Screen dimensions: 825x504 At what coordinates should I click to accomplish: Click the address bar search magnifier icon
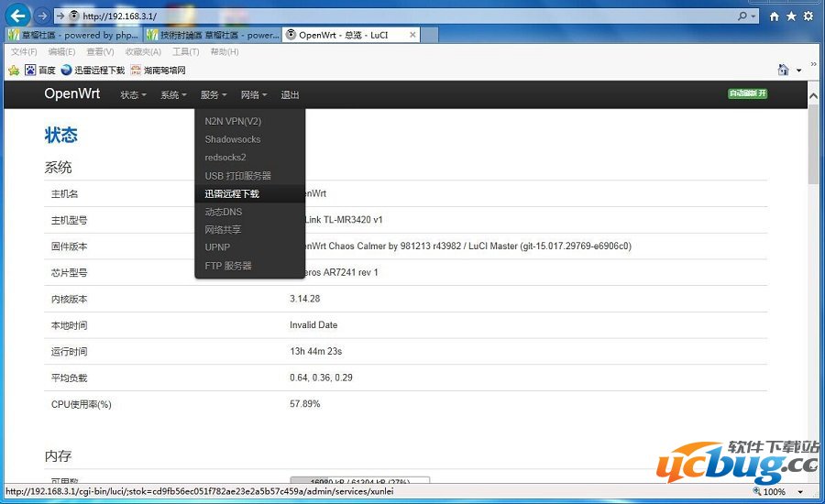(742, 16)
